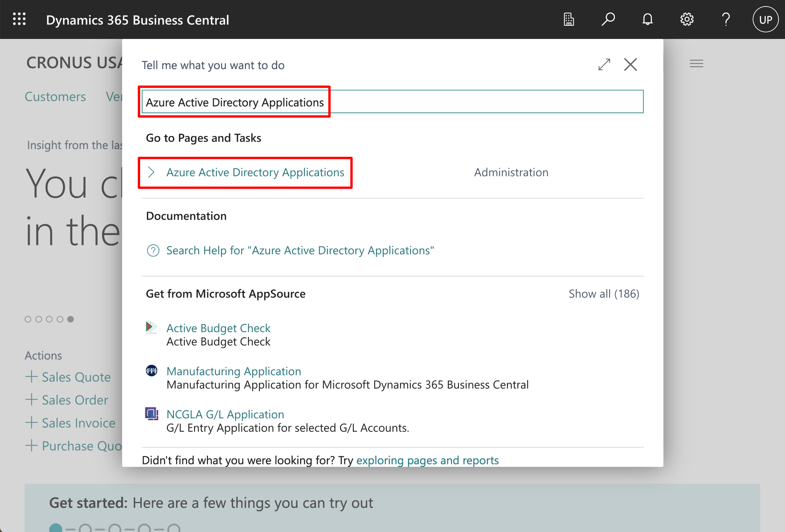Open the app launcher waffle icon
The width and height of the screenshot is (785, 532).
pyautogui.click(x=19, y=19)
